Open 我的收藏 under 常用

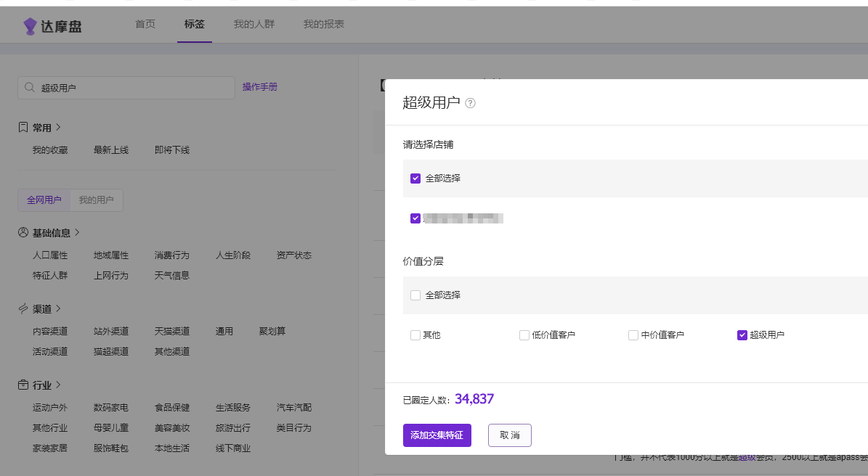click(x=50, y=149)
